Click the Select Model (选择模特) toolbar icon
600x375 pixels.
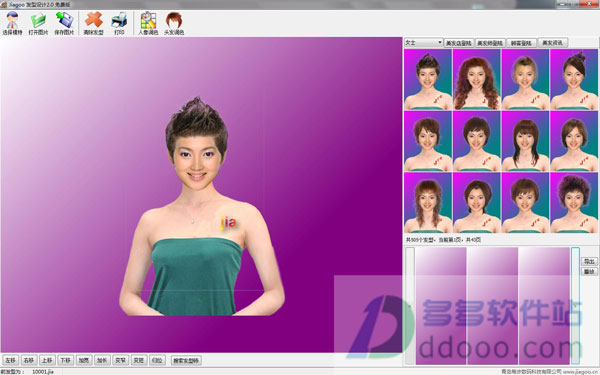click(x=12, y=23)
